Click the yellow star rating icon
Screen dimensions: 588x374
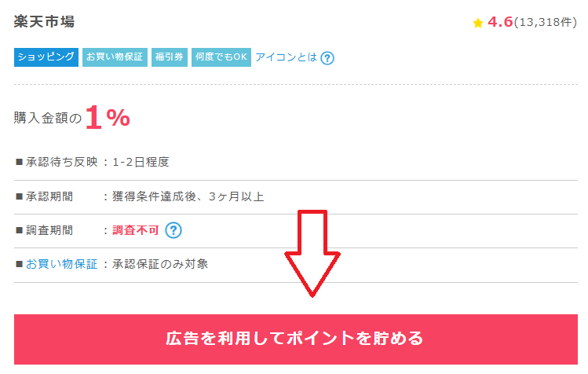click(478, 23)
